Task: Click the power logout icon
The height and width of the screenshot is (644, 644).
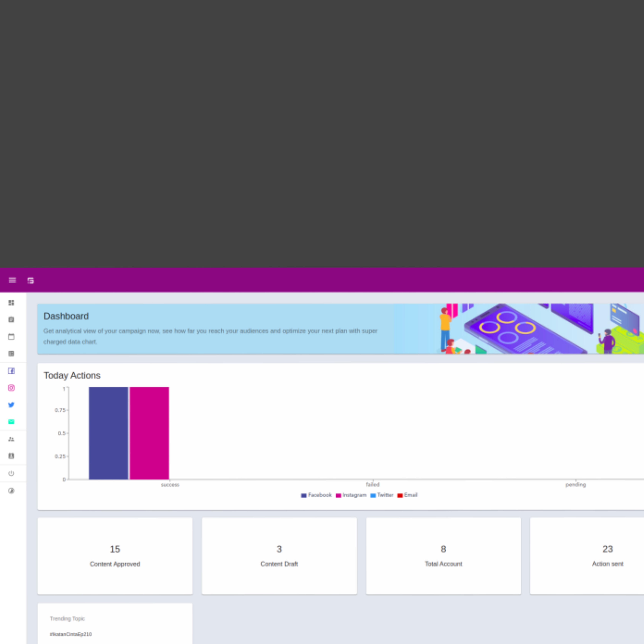Action: (11, 473)
